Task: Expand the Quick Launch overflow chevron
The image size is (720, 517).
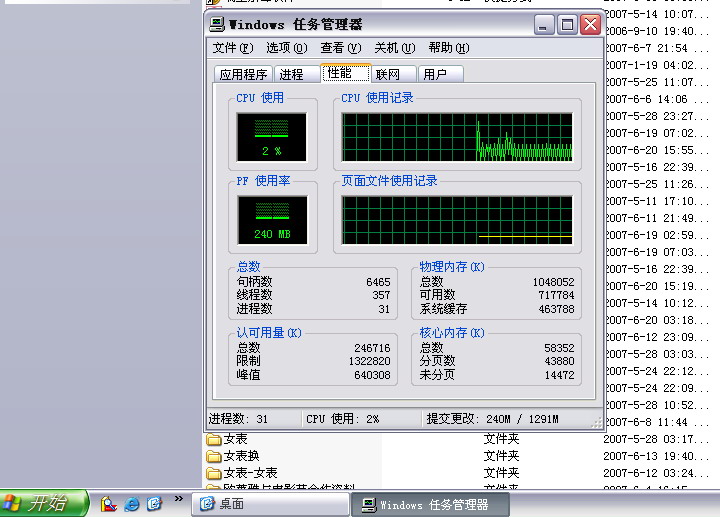Action: click(179, 499)
